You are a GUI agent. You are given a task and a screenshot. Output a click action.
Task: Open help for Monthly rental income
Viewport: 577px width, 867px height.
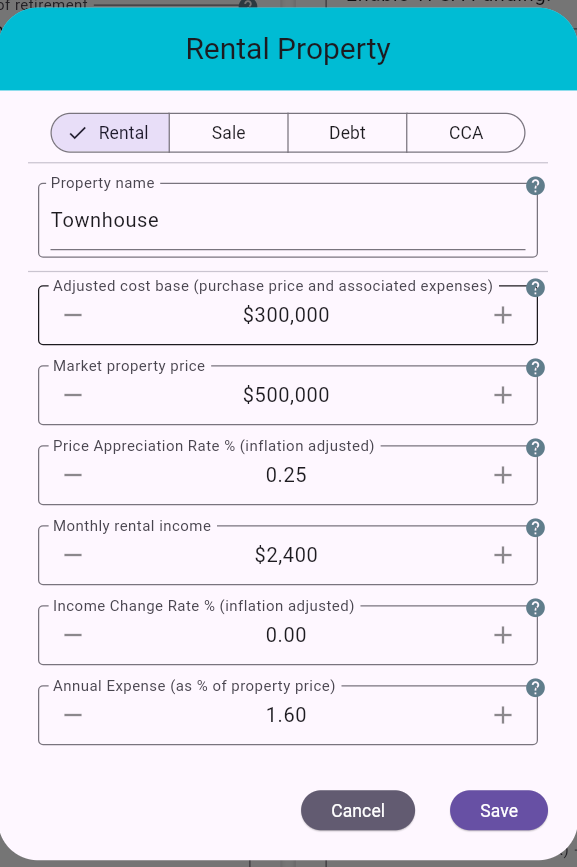(x=536, y=528)
